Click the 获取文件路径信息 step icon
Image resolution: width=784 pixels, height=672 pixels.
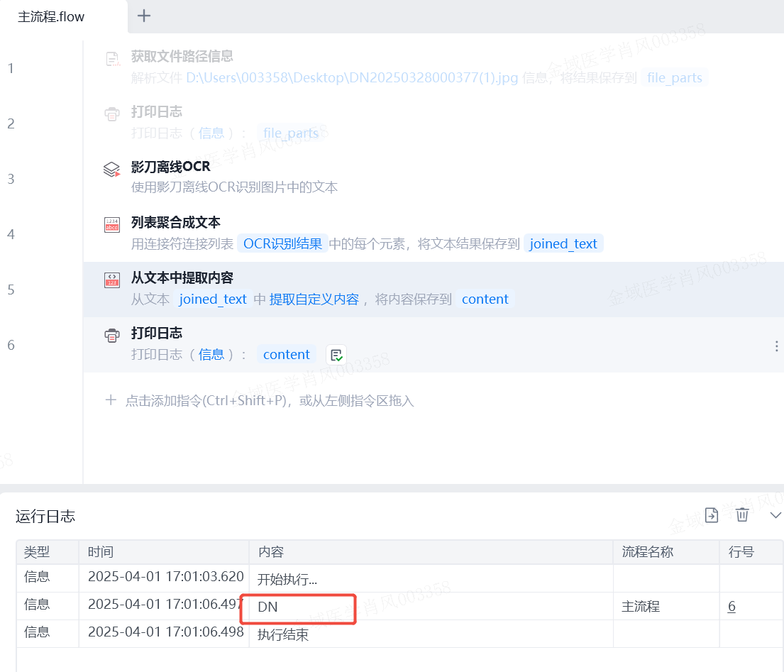[x=113, y=59]
